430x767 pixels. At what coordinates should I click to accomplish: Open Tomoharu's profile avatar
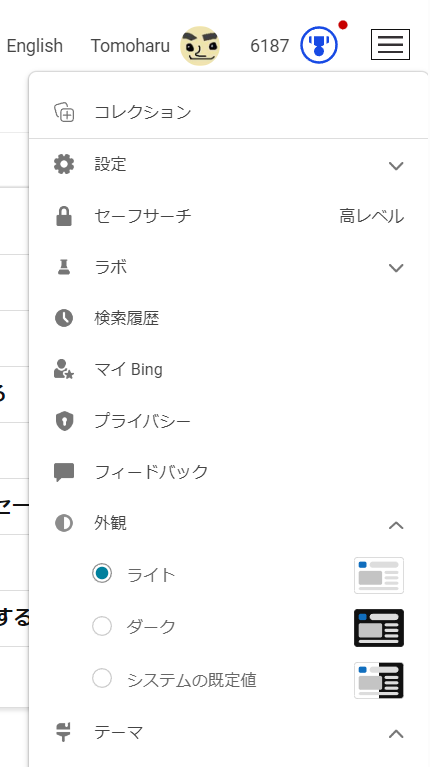coord(200,45)
